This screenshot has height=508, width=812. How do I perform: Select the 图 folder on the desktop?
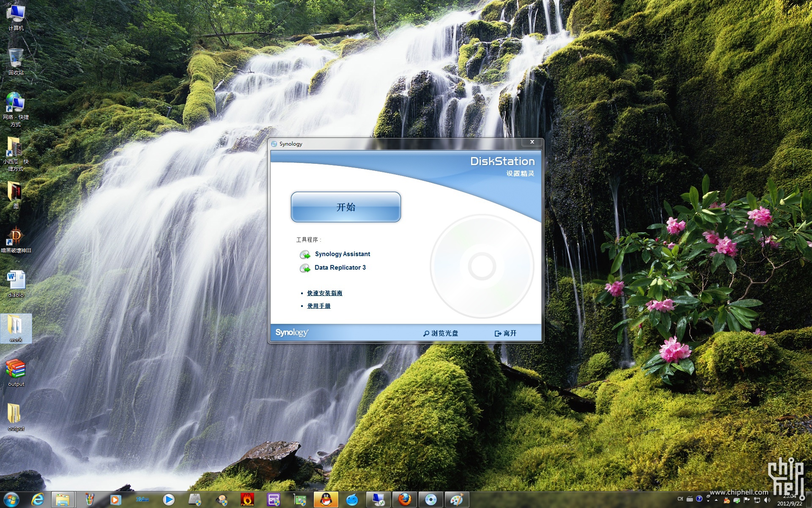tap(16, 195)
